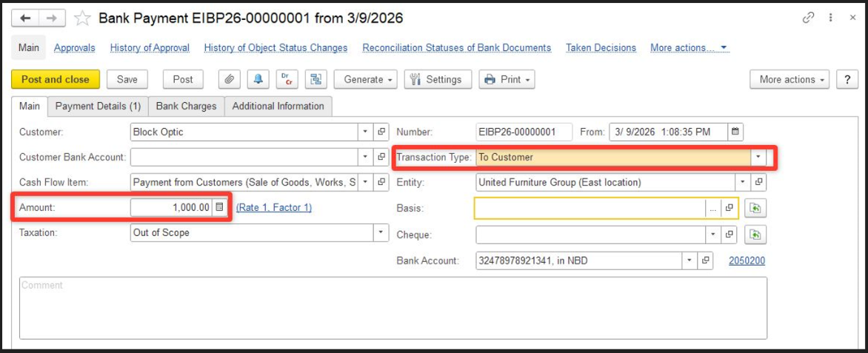Open the Payment Details (1) tab
The width and height of the screenshot is (868, 353).
click(98, 107)
